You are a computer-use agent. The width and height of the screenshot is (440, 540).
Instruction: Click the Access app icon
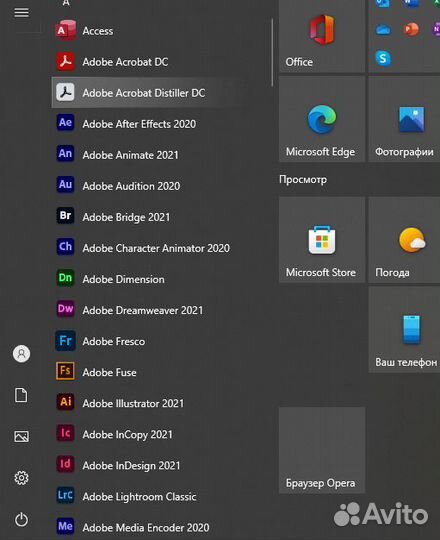[65, 31]
